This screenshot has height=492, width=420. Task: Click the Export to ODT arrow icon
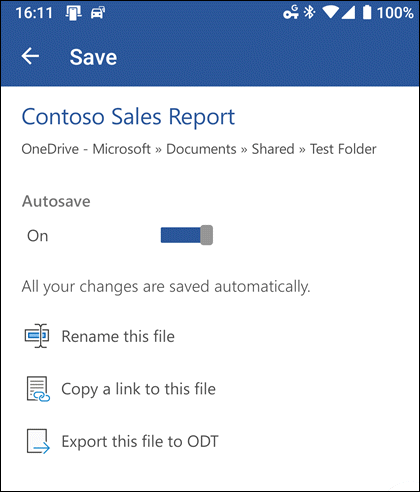(38, 441)
